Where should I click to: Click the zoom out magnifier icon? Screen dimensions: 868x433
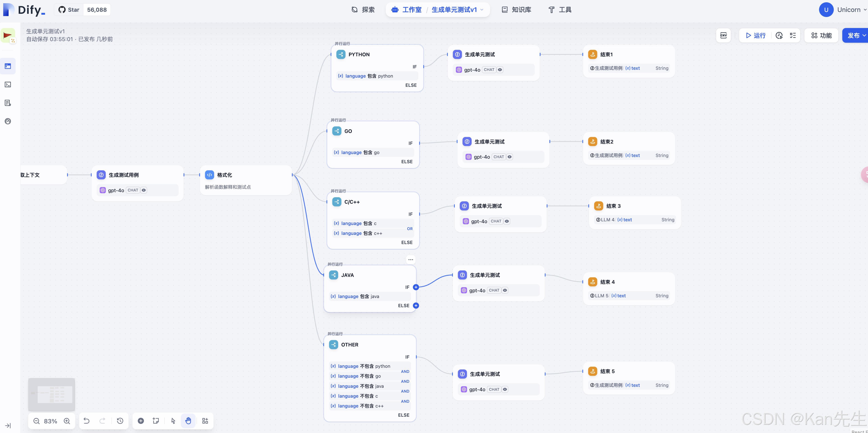(36, 421)
